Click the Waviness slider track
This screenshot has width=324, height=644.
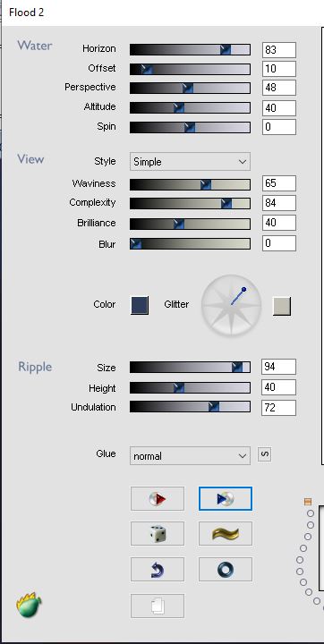[190, 184]
